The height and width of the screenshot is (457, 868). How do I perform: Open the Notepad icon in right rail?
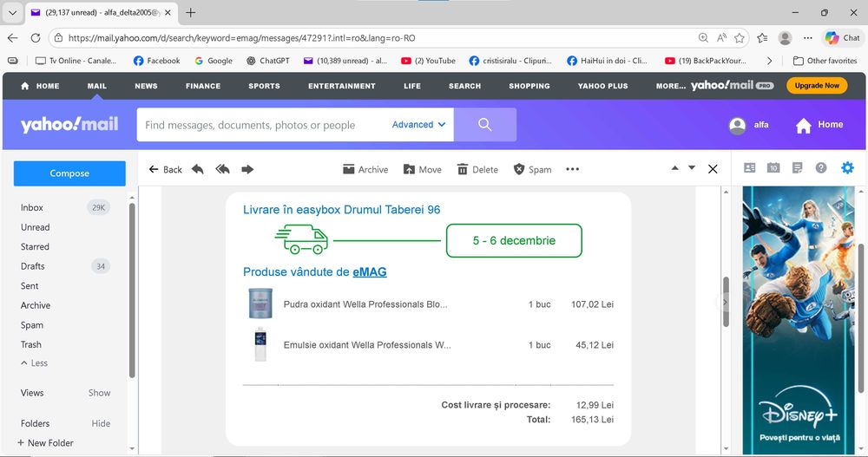coord(797,167)
